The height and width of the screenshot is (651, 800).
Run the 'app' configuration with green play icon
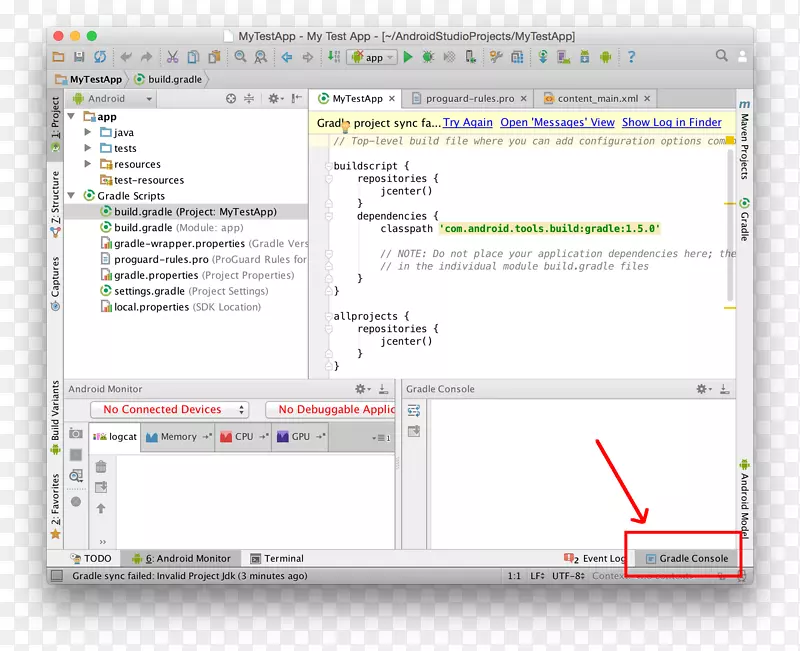[x=407, y=57]
